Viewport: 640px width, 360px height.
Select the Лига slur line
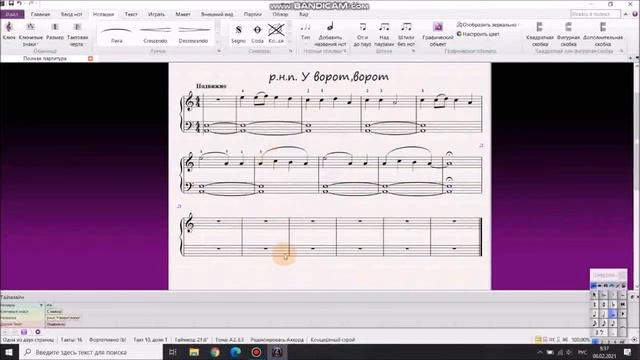[116, 33]
